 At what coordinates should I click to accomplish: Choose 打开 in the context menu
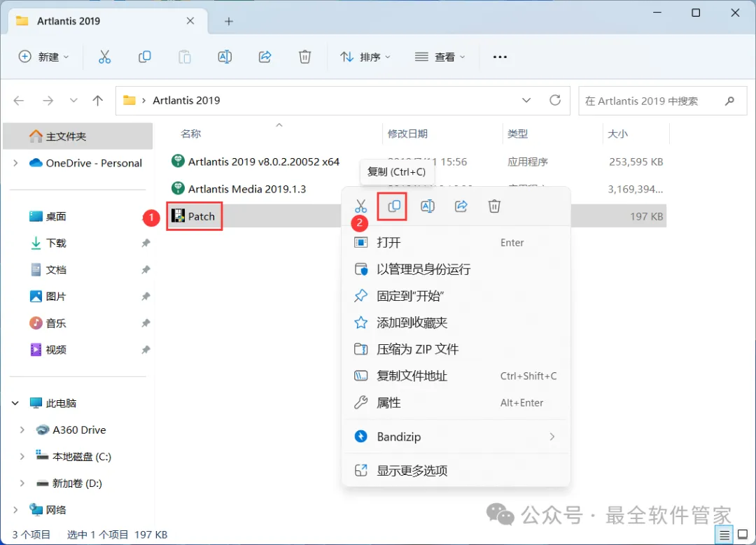[x=456, y=242]
